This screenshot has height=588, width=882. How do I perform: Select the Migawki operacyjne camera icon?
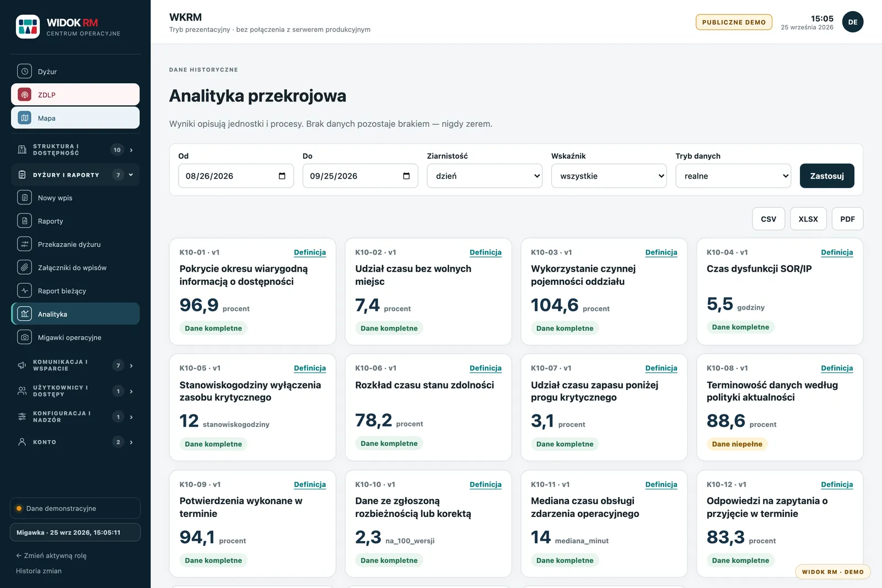[x=24, y=337]
